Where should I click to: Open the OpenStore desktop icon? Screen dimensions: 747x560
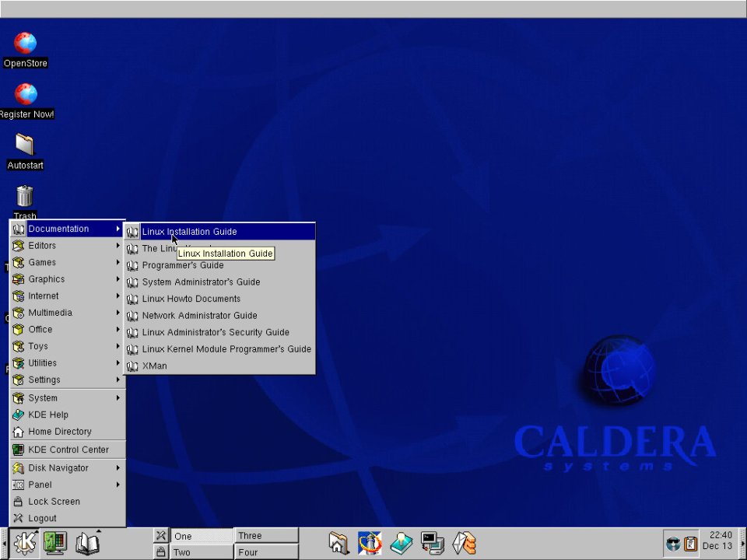pyautogui.click(x=26, y=44)
